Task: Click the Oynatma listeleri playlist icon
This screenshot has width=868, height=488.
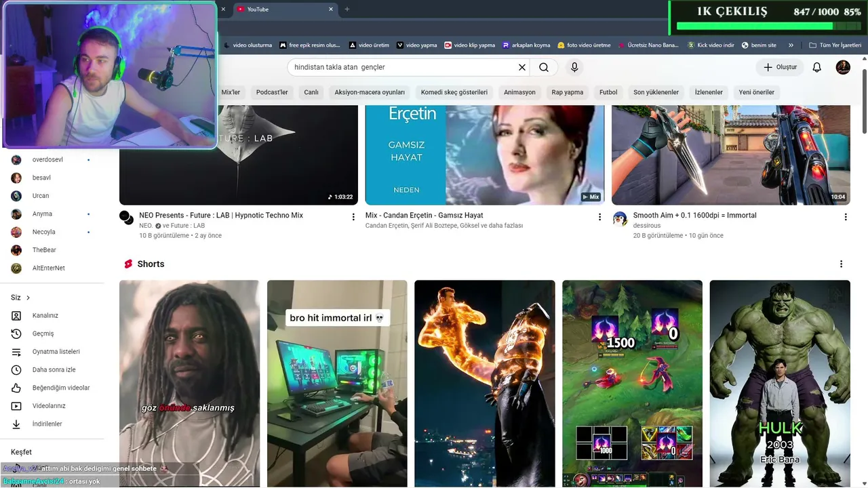Action: 16,352
